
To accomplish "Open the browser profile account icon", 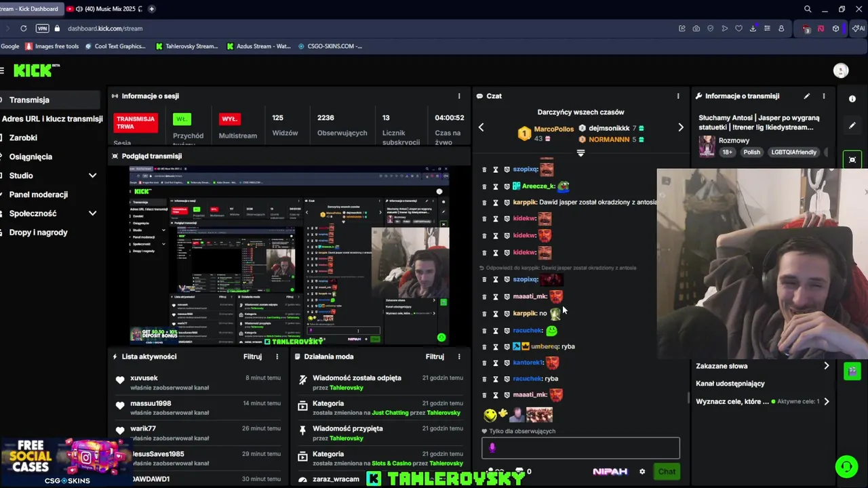I will [x=781, y=28].
